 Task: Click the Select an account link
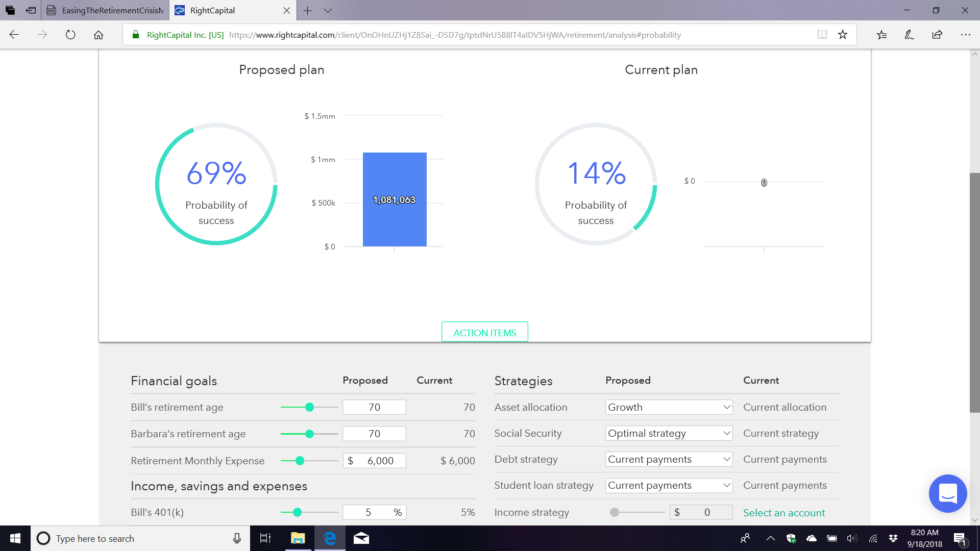[x=783, y=513]
